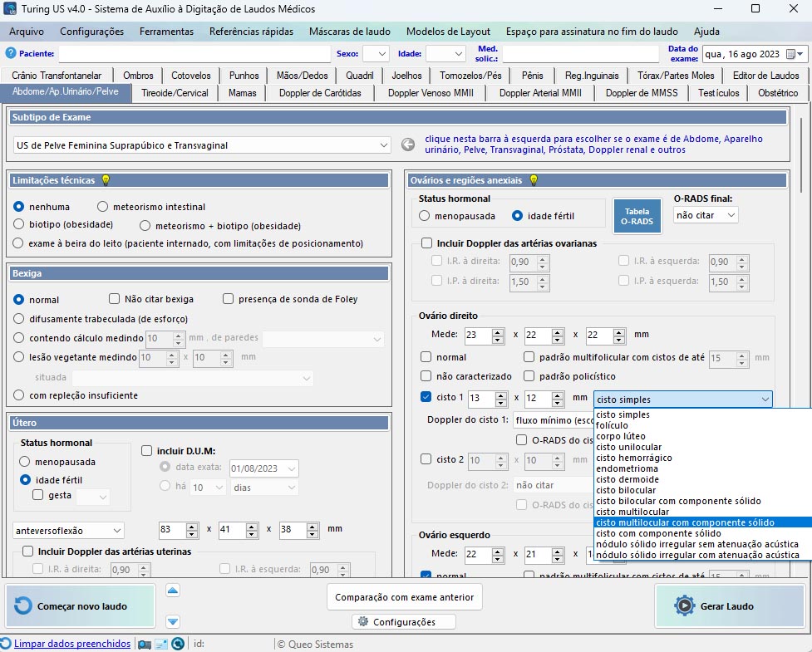Click the Paciente name input field
The width and height of the screenshot is (812, 652).
(194, 54)
